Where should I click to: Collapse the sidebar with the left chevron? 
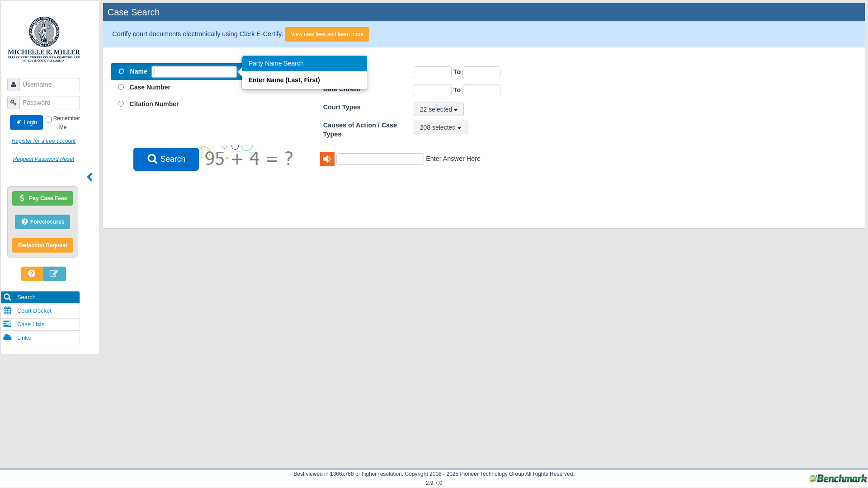(90, 177)
